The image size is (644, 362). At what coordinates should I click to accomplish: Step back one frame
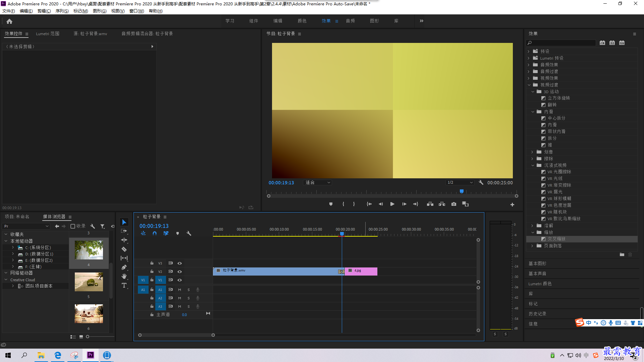(x=381, y=204)
